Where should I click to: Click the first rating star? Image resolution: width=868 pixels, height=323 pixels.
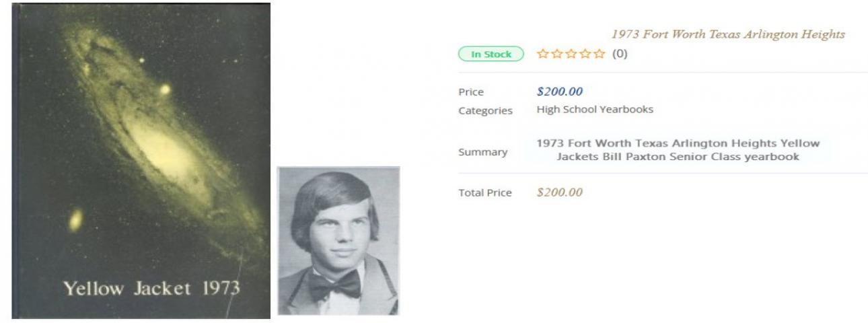[x=542, y=55]
